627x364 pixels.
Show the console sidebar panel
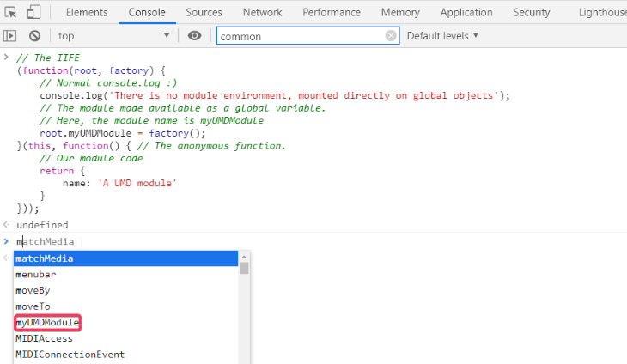pos(10,36)
